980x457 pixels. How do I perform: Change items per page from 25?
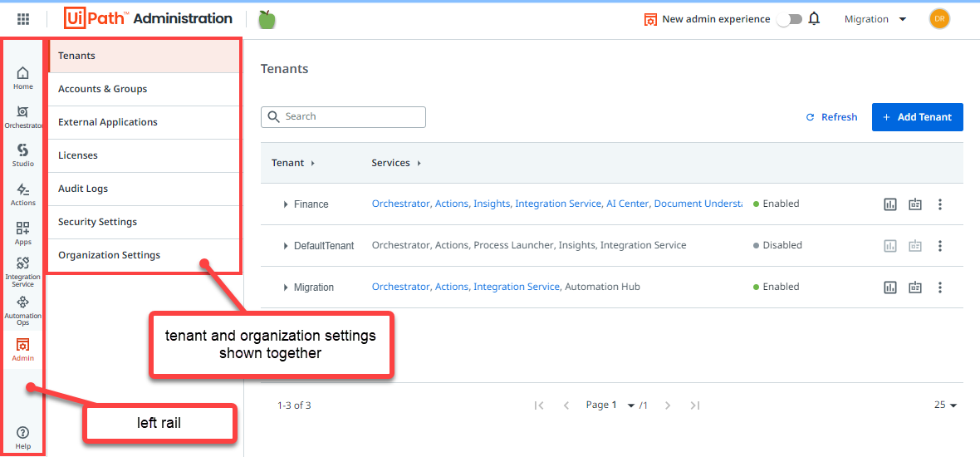pyautogui.click(x=946, y=405)
